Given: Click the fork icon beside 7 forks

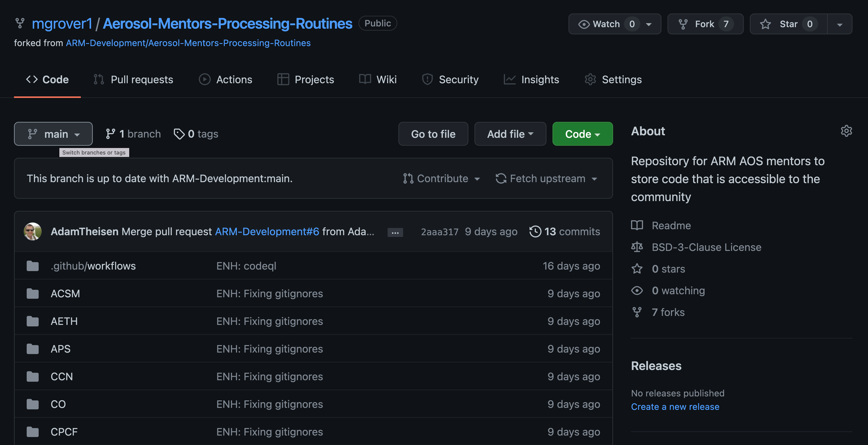Looking at the screenshot, I should [x=637, y=312].
